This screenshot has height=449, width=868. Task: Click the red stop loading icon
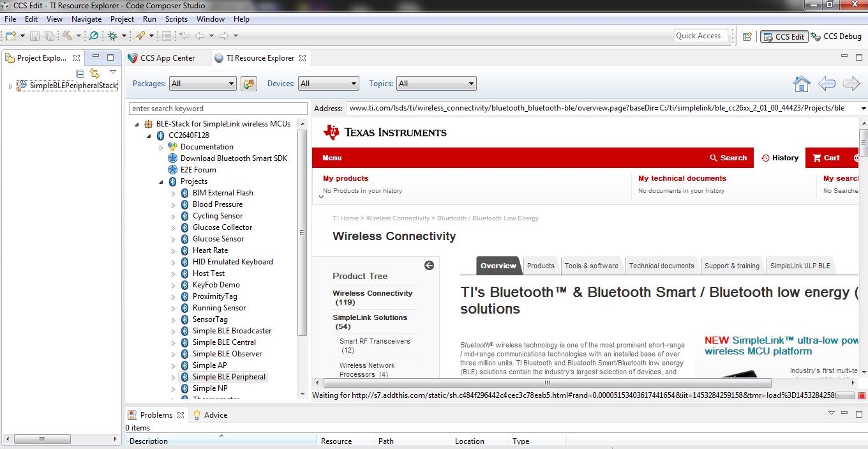(x=862, y=396)
